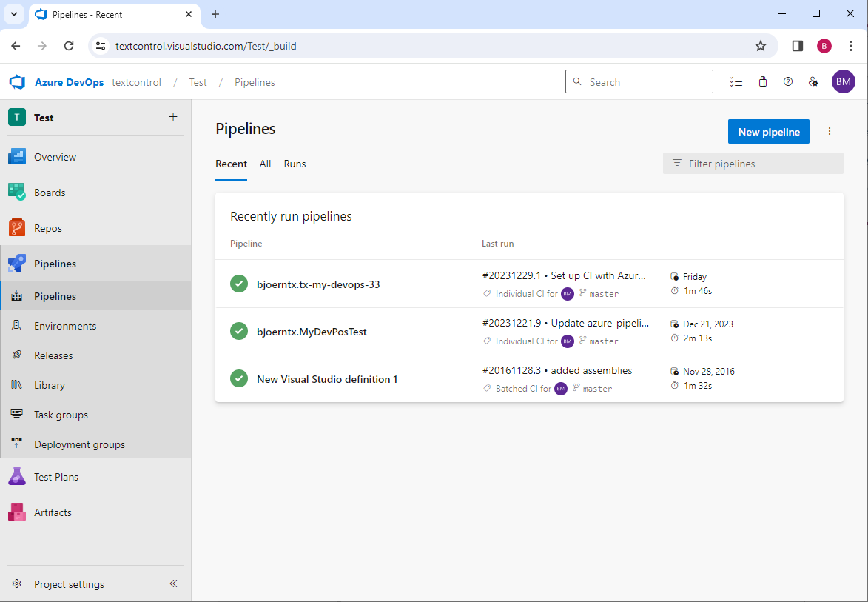Open the Marketplace shopping bag icon
The width and height of the screenshot is (868, 602).
762,81
